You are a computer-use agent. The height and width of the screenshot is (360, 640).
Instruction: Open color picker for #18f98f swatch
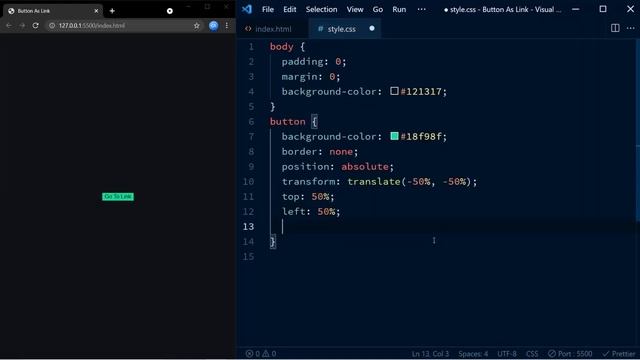click(394, 136)
